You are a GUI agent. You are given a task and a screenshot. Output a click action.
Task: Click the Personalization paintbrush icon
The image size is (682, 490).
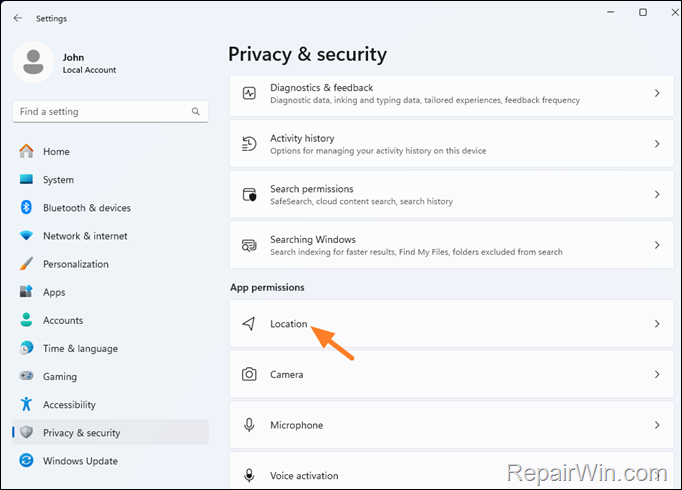point(25,264)
